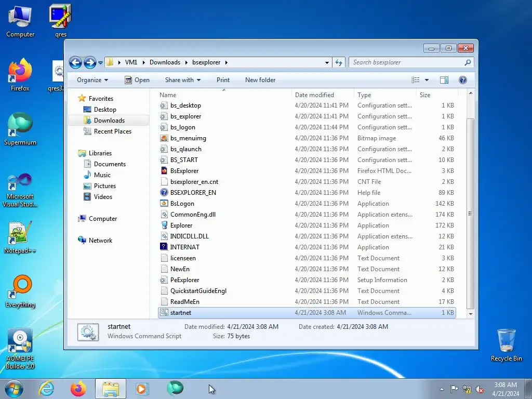This screenshot has width=532, height=399.
Task: Sort by the Date modified column header
Action: tap(323, 95)
